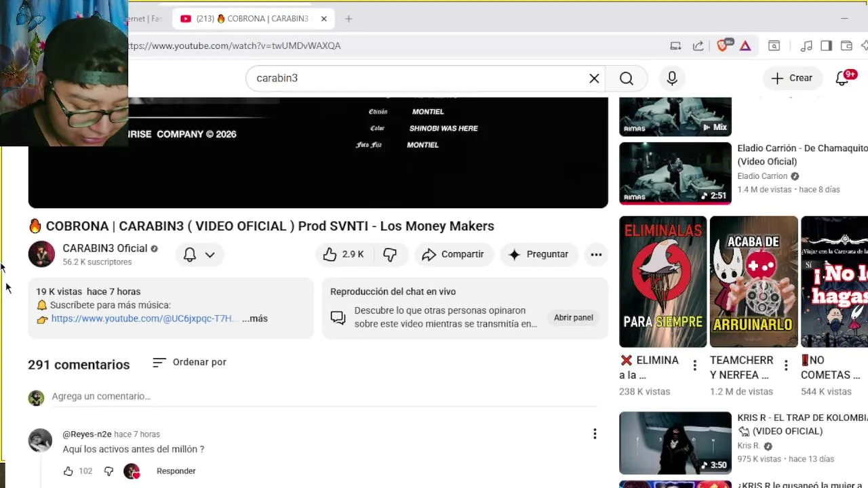Open the notifications bell in header
This screenshot has width=868, height=488.
(843, 78)
